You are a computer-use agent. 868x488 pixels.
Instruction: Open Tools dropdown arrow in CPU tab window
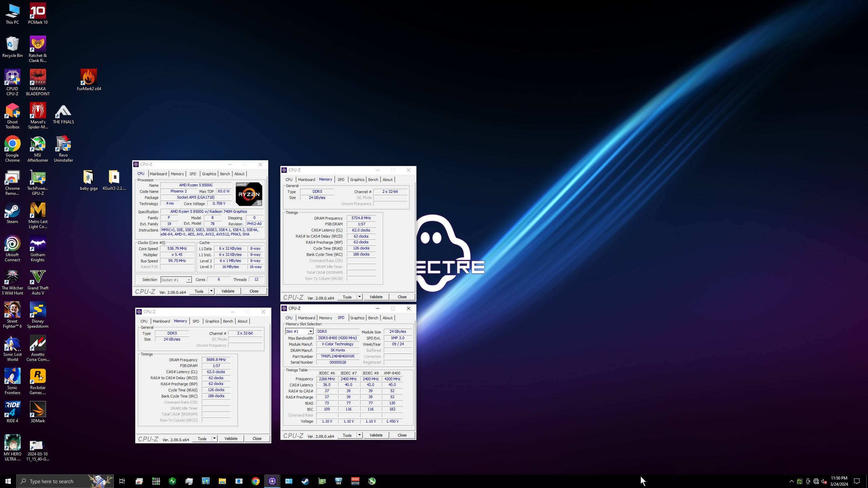point(211,291)
